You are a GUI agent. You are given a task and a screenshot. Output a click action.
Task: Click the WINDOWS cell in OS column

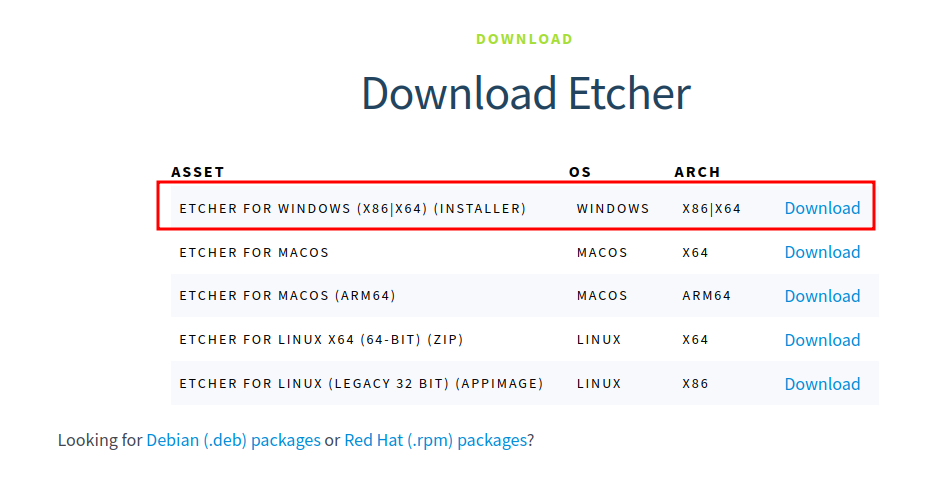613,209
